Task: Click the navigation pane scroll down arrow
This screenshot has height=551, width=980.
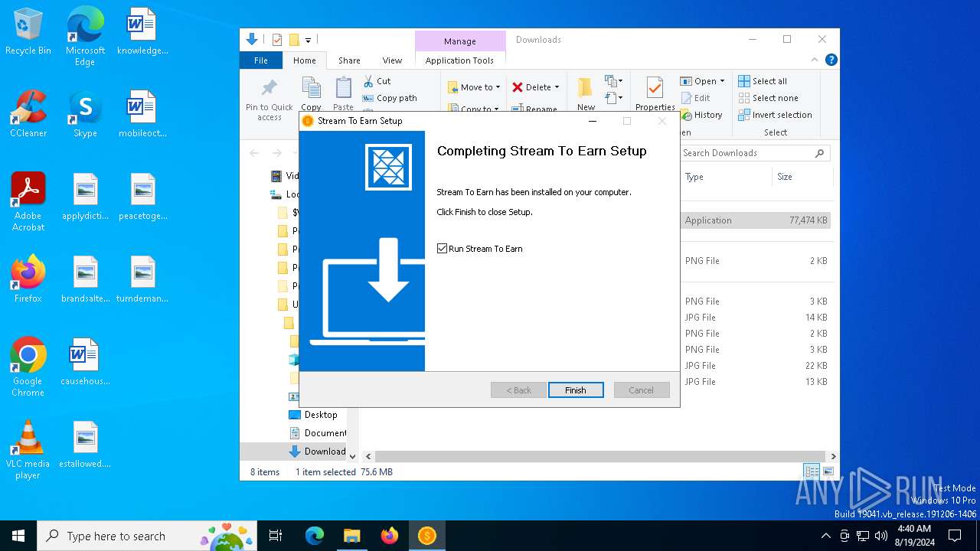Action: 352,456
